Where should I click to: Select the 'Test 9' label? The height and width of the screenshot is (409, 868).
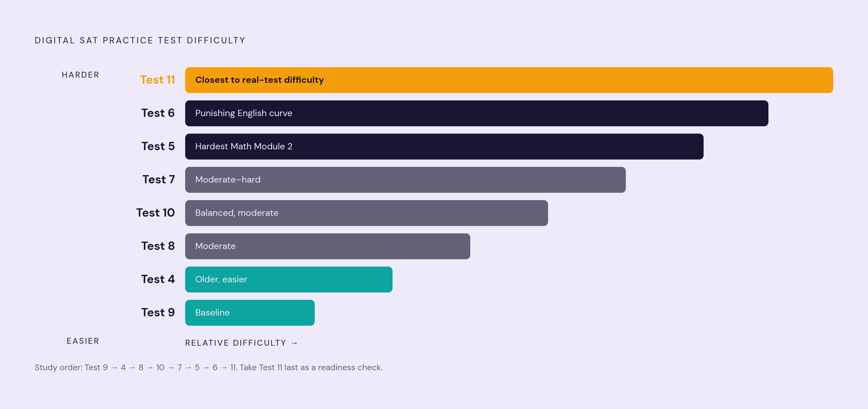coord(158,313)
